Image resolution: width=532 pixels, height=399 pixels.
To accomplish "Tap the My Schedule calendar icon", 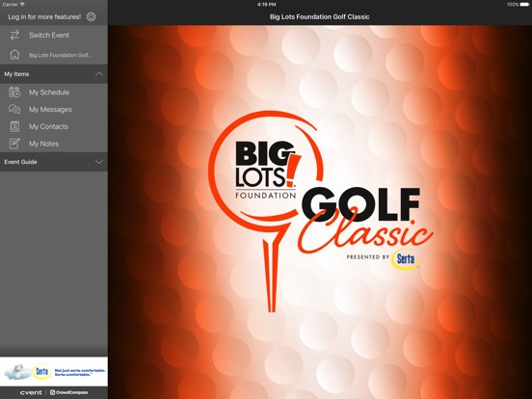I will (14, 92).
